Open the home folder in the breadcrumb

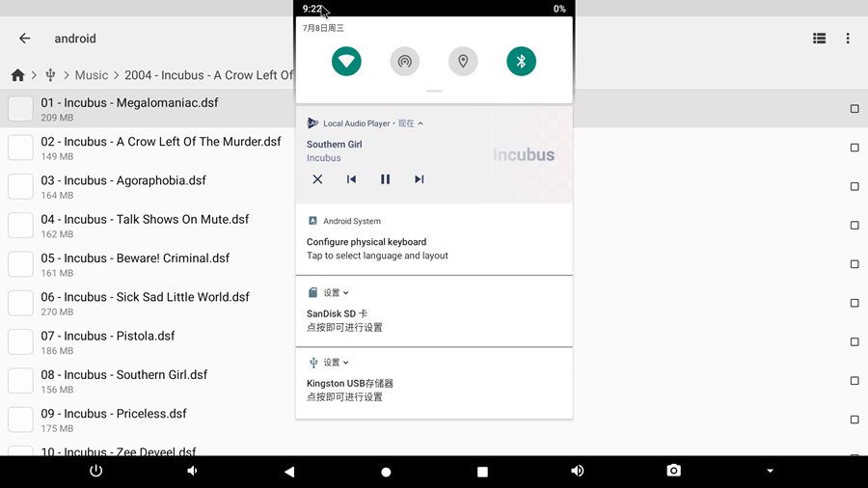[x=17, y=75]
